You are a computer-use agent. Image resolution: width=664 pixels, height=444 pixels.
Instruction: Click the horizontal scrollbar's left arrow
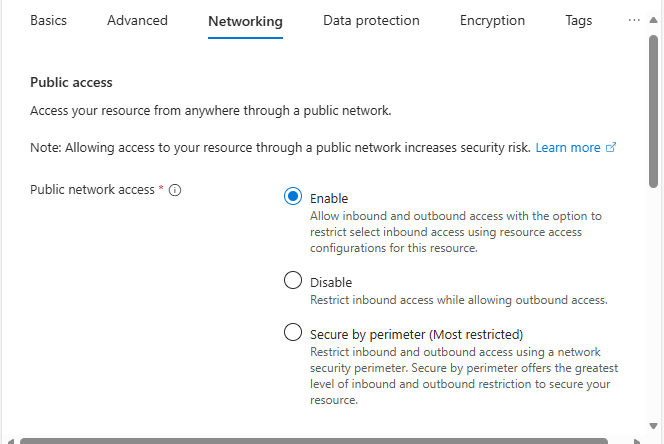(9, 440)
